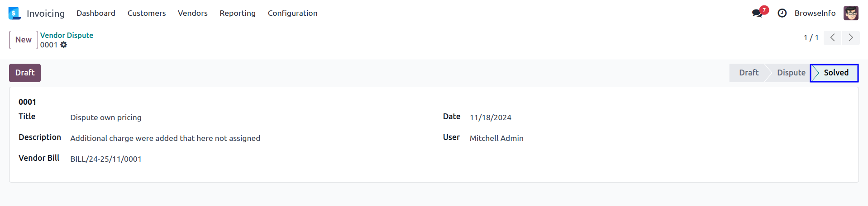Select the Dispute status stage

(791, 73)
